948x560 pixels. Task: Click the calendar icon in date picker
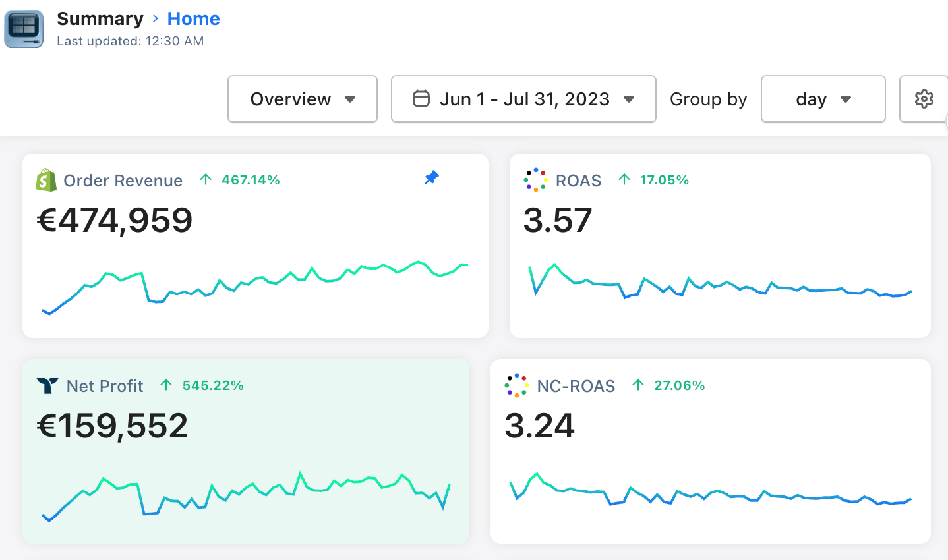point(421,99)
